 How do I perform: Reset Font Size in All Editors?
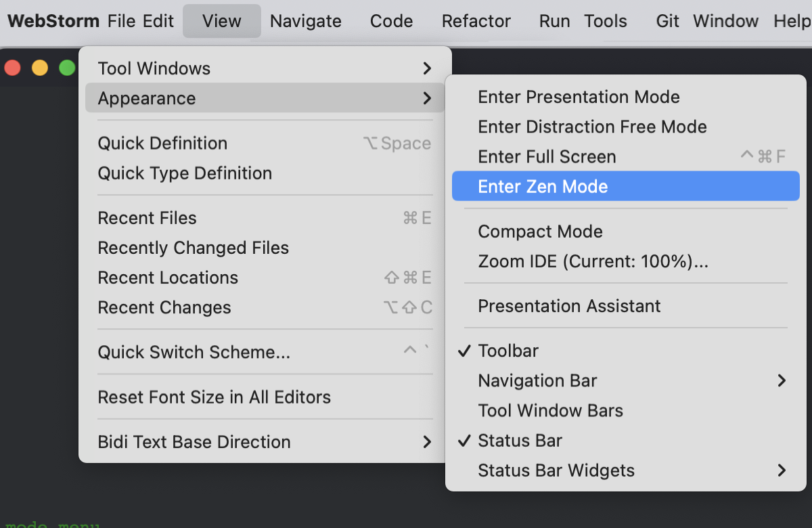pos(212,397)
